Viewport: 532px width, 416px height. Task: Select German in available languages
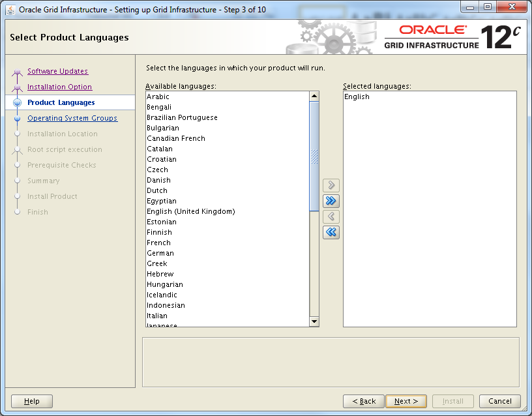(160, 253)
